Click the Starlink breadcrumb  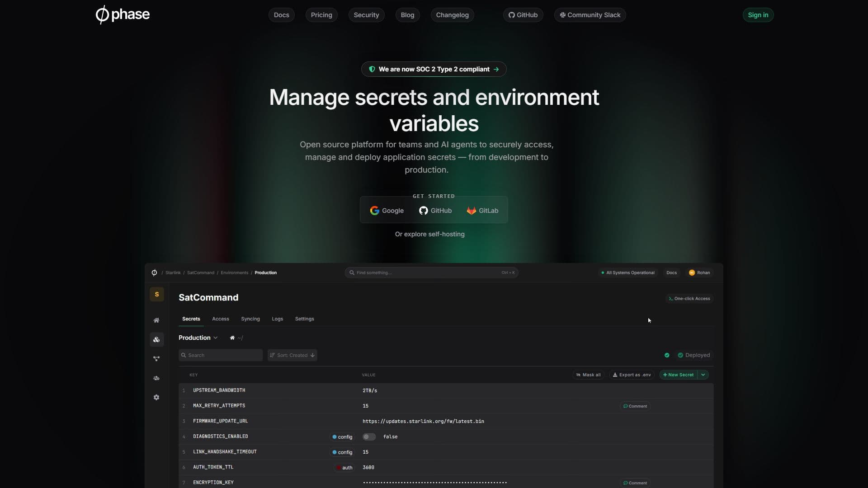pyautogui.click(x=173, y=272)
